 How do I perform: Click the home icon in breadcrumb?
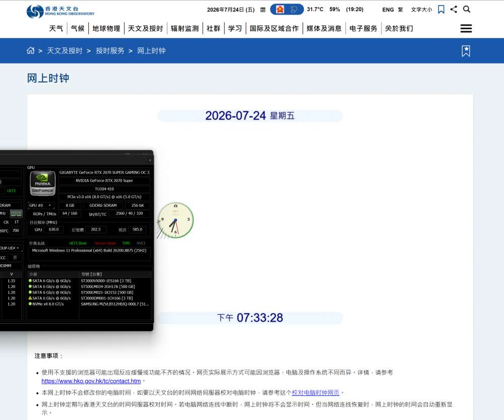point(31,50)
